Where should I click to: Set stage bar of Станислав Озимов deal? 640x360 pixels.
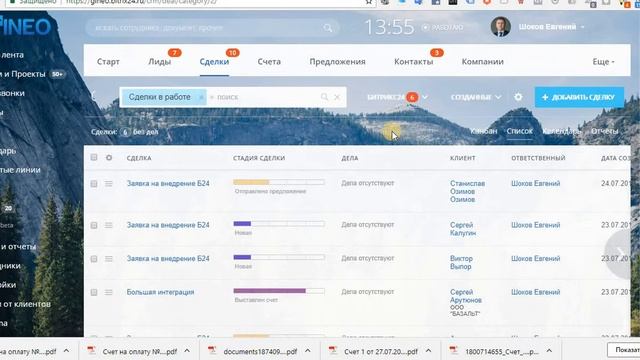coord(279,182)
